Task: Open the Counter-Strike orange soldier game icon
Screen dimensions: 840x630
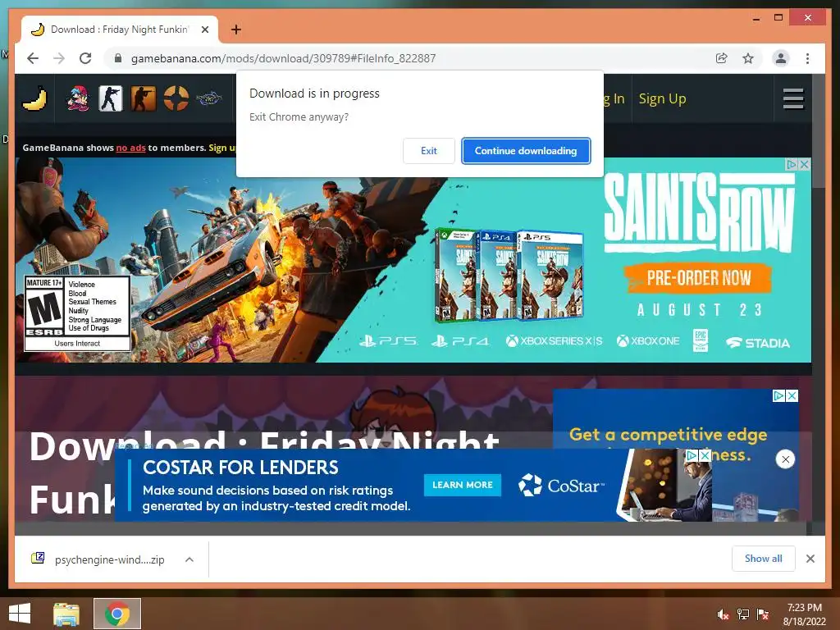Action: pyautogui.click(x=143, y=98)
